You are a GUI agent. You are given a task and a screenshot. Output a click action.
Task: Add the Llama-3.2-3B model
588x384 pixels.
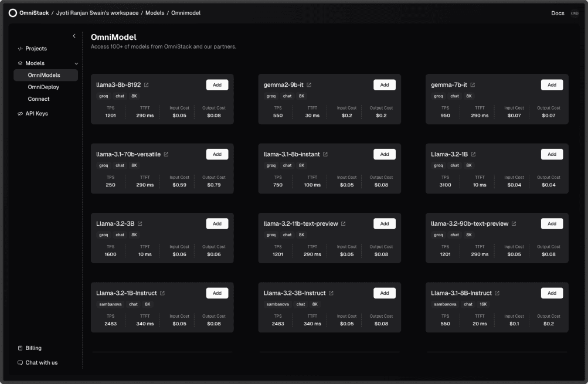(217, 223)
